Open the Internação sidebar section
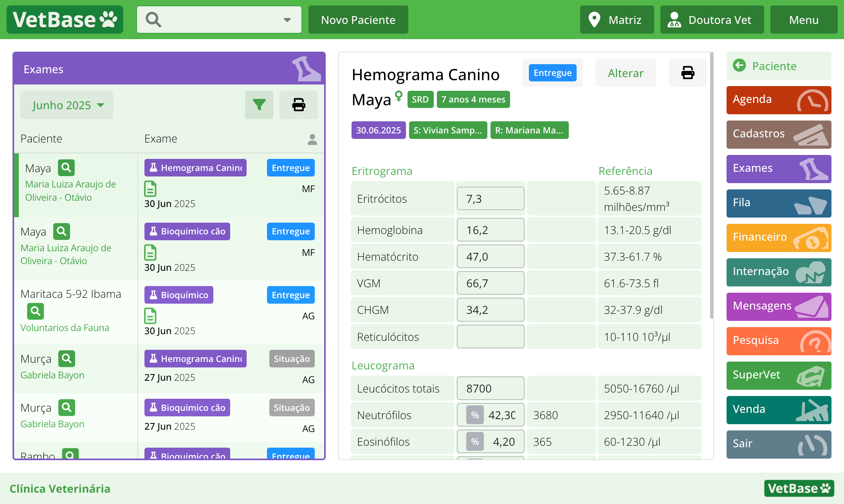Viewport: 844px width, 504px height. click(778, 272)
